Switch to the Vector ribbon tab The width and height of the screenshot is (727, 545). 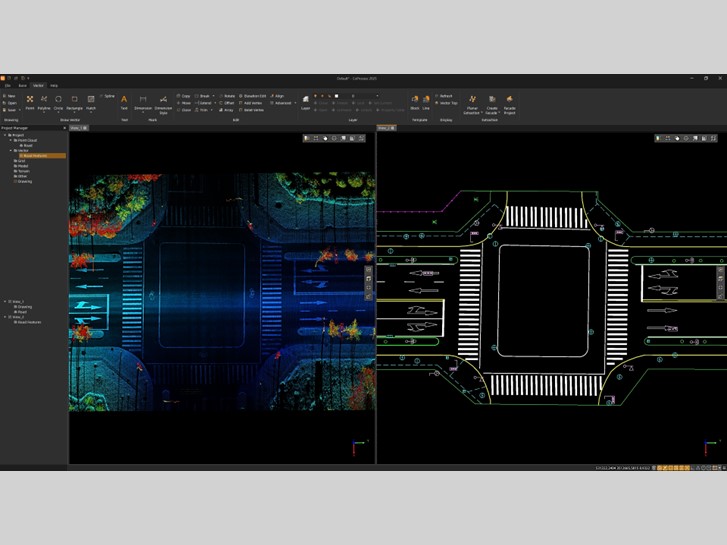[x=38, y=85]
